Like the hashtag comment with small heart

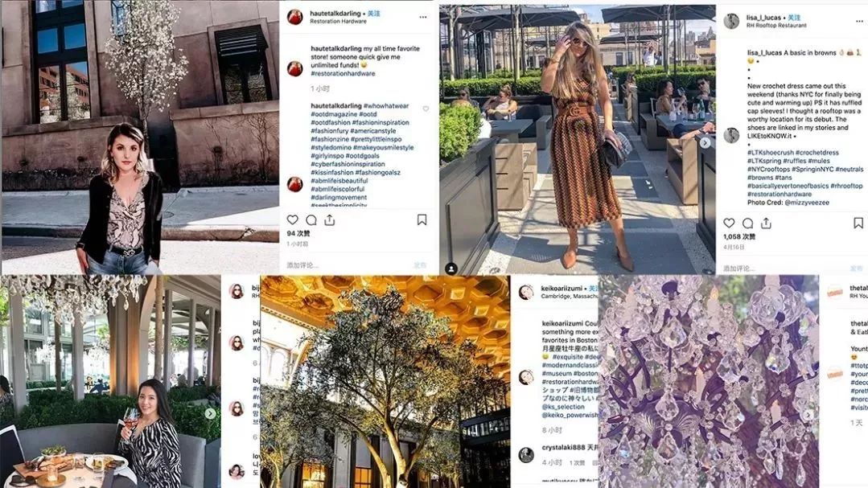click(x=426, y=109)
